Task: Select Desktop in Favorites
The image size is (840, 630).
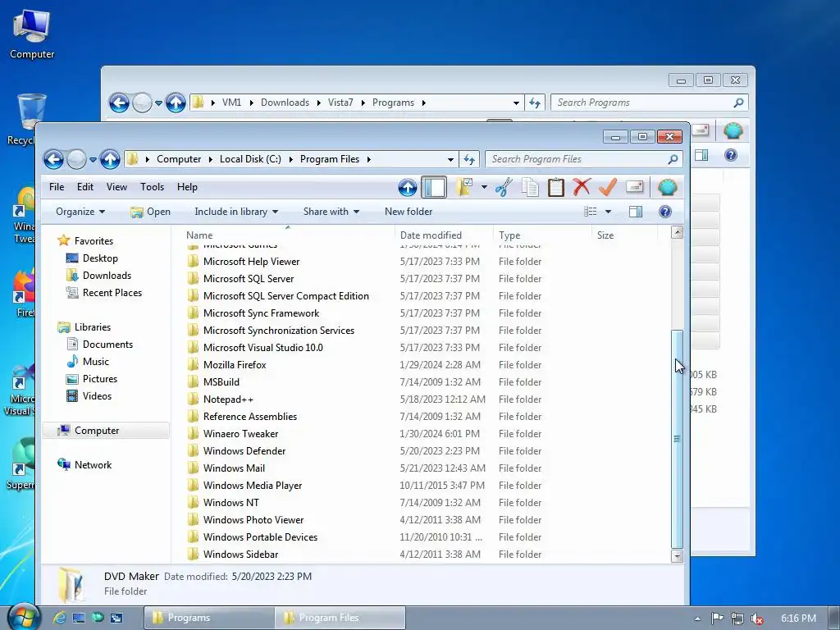Action: (x=100, y=258)
